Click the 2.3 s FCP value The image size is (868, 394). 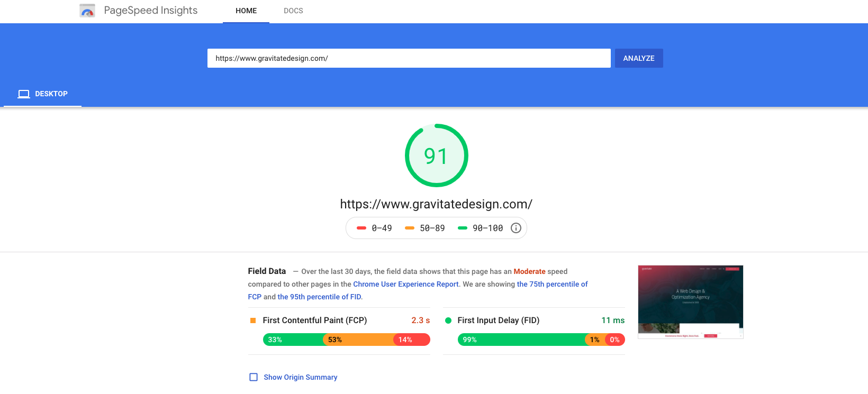[x=421, y=320]
